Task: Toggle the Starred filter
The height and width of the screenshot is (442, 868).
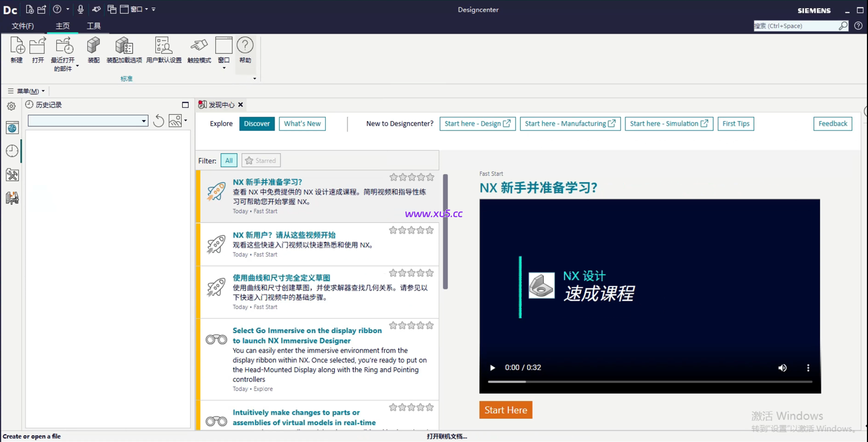Action: click(261, 161)
